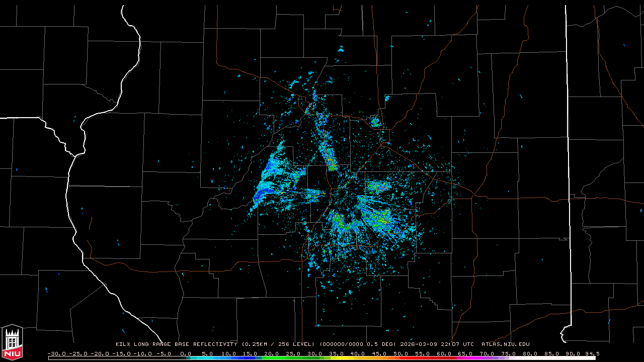Click the isolated green echo cell north-northeast of radar
The width and height of the screenshot is (644, 362).
[375, 121]
